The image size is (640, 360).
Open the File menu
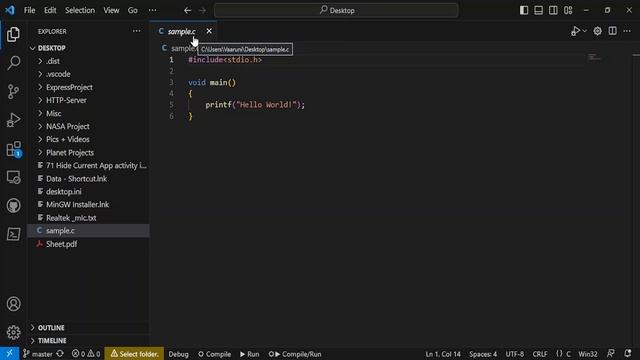(x=29, y=10)
